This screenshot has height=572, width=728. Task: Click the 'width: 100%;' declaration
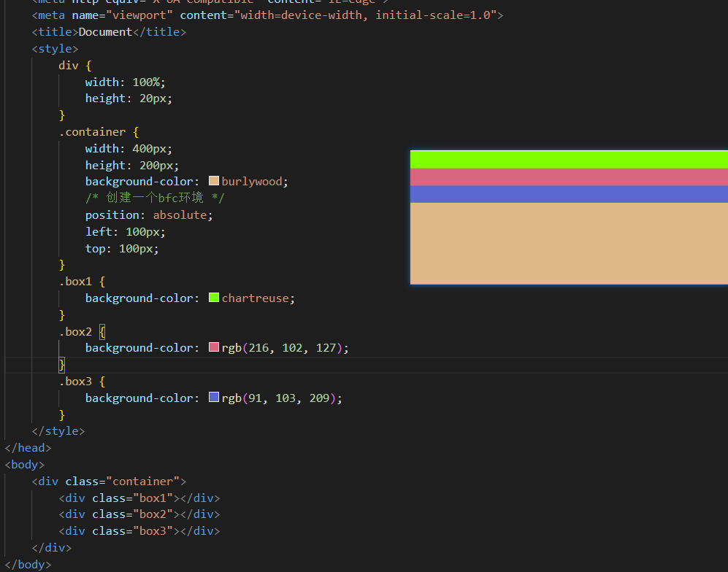pyautogui.click(x=125, y=82)
